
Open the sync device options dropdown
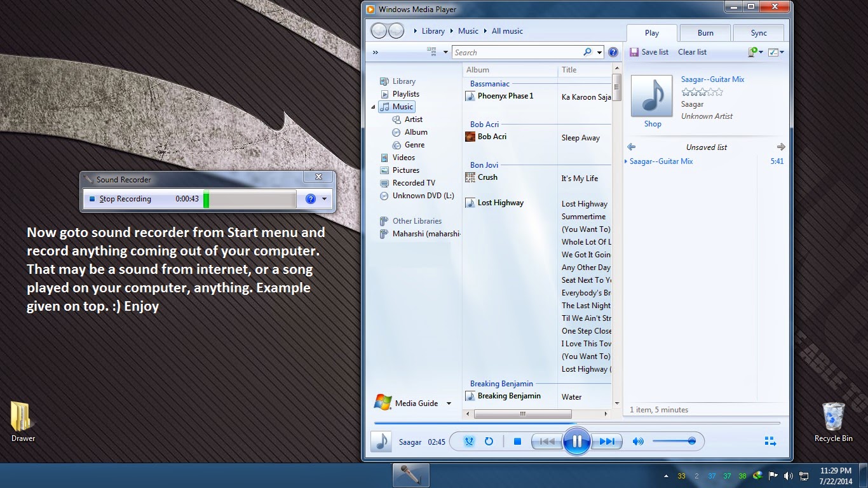pos(756,52)
